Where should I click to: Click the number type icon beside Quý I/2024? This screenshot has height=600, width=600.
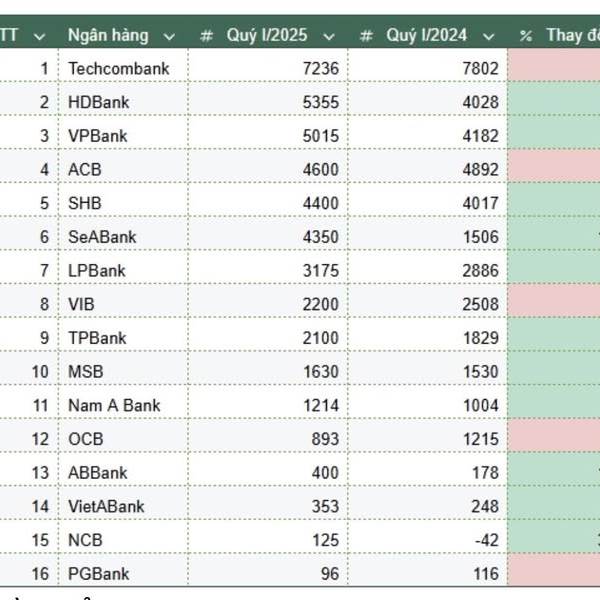click(366, 36)
